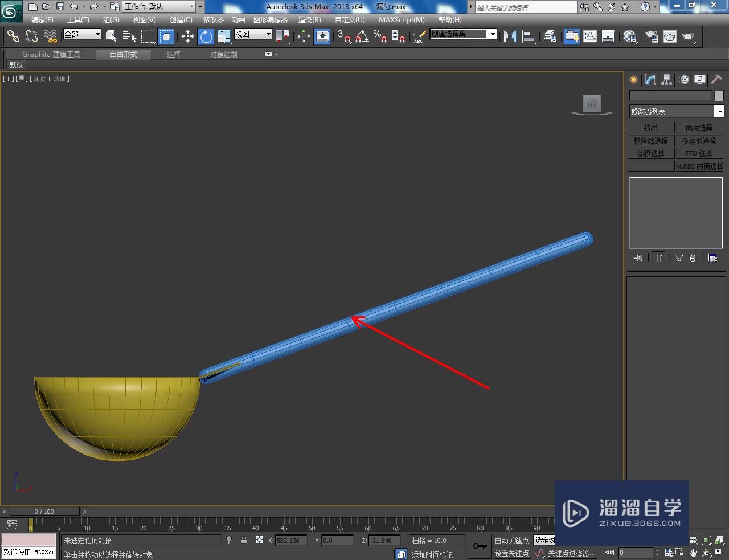This screenshot has width=729, height=560.
Task: Open Schematic View icon
Action: pos(608,36)
